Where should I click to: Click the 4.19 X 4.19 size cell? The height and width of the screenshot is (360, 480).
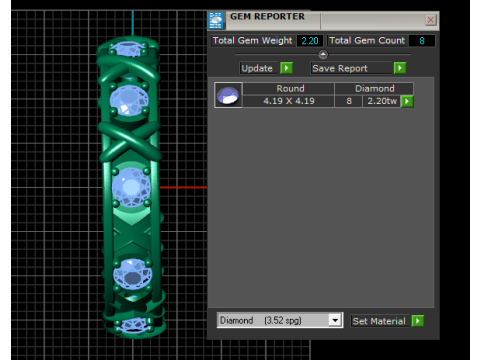point(289,101)
